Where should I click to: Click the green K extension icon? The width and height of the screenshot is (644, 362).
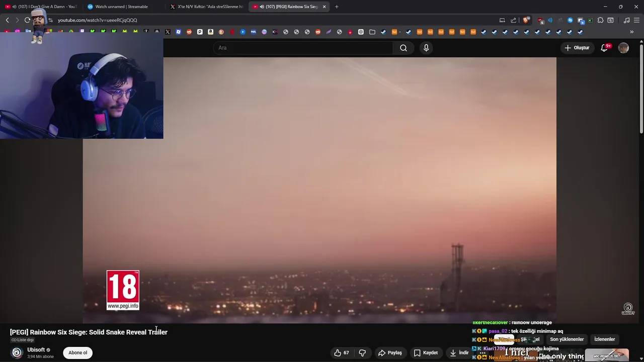590,20
